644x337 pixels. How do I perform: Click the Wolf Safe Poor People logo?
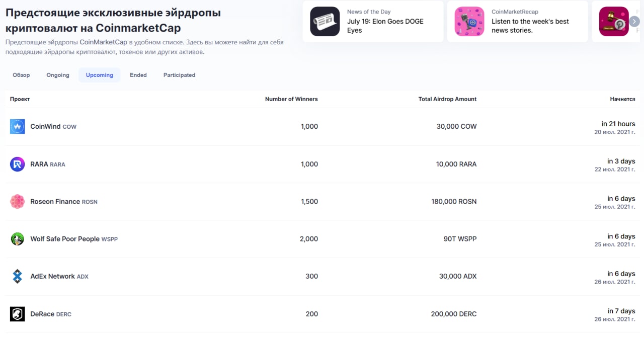[18, 239]
